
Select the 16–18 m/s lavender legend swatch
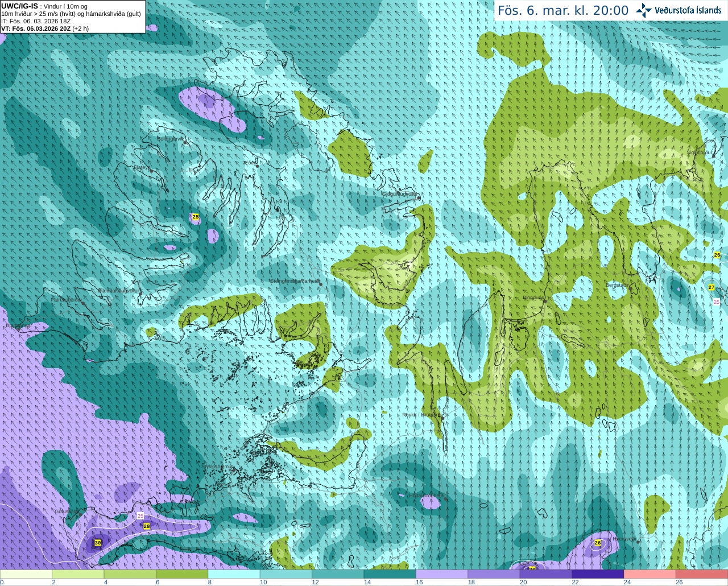pos(442,574)
